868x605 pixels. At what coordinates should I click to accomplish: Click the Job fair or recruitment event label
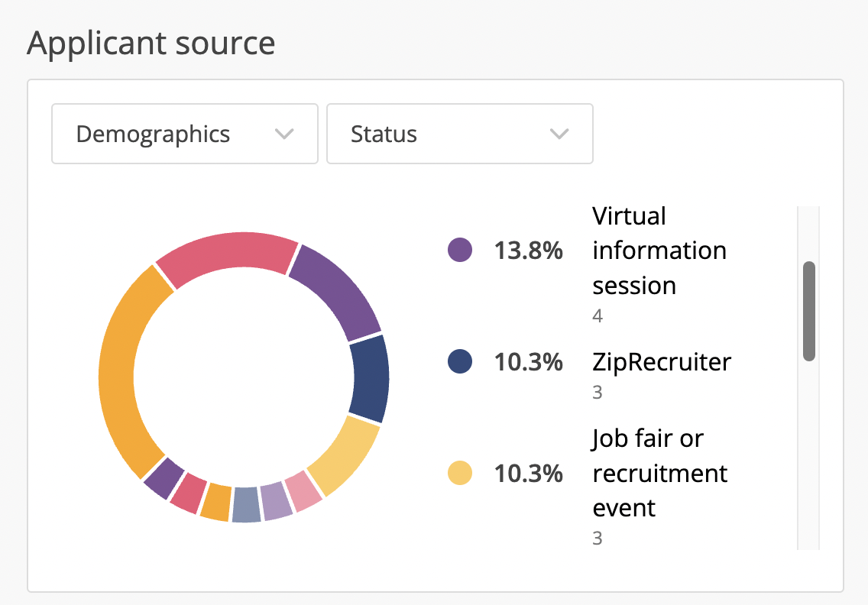coord(659,474)
